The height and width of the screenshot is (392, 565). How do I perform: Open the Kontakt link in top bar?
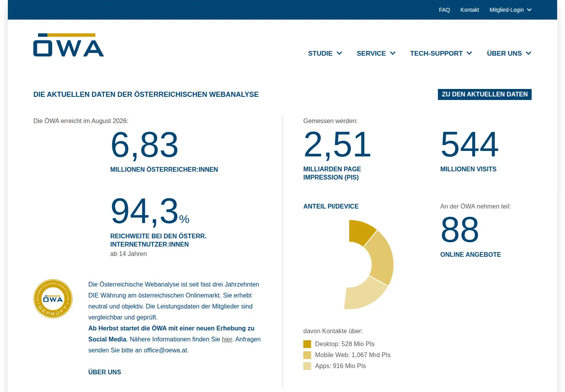pos(470,10)
